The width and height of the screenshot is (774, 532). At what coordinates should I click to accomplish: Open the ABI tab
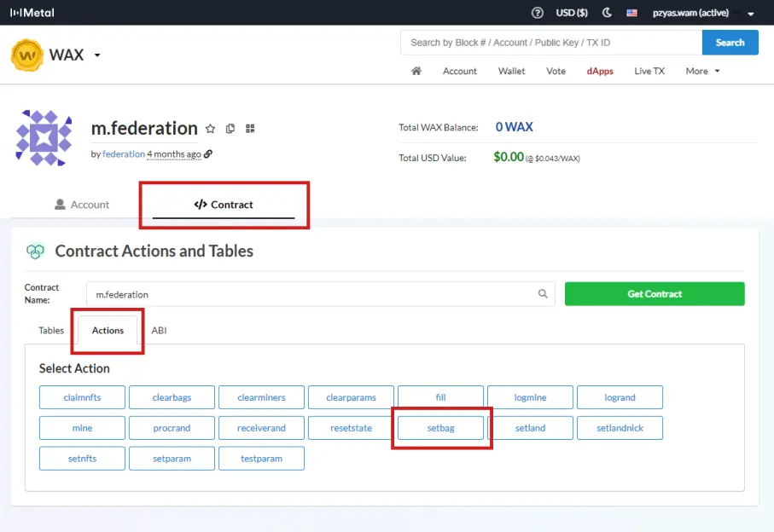click(159, 330)
